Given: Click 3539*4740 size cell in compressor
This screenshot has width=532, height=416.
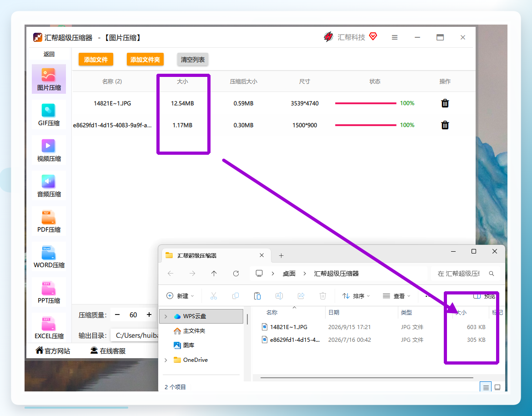Looking at the screenshot, I should tap(305, 103).
